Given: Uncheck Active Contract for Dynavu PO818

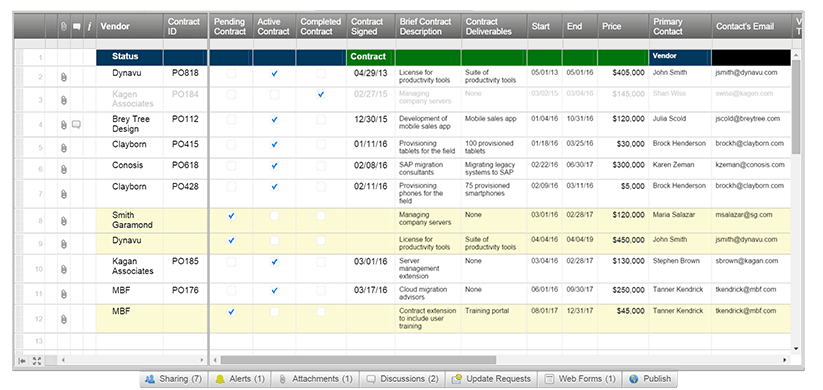Looking at the screenshot, I should (x=274, y=74).
